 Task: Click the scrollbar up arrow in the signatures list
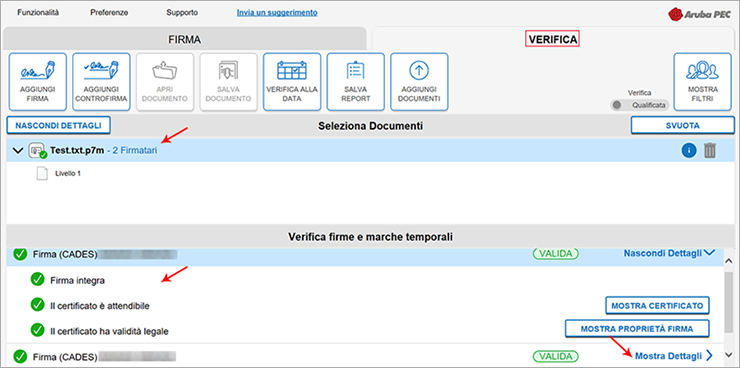pos(728,261)
